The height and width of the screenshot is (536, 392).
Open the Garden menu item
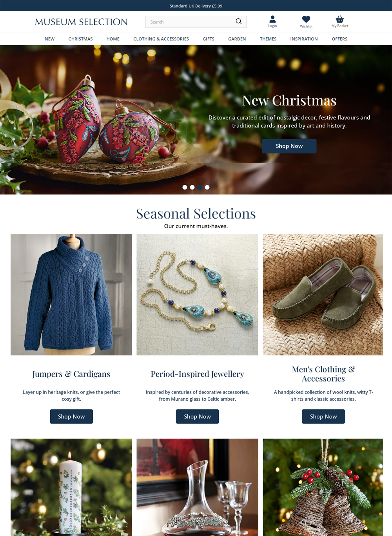[x=237, y=39]
